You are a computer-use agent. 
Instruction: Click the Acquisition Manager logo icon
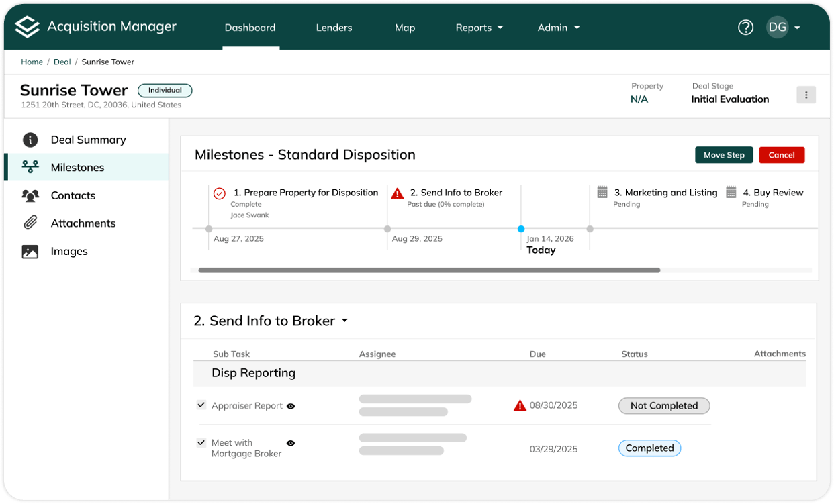[x=28, y=27]
